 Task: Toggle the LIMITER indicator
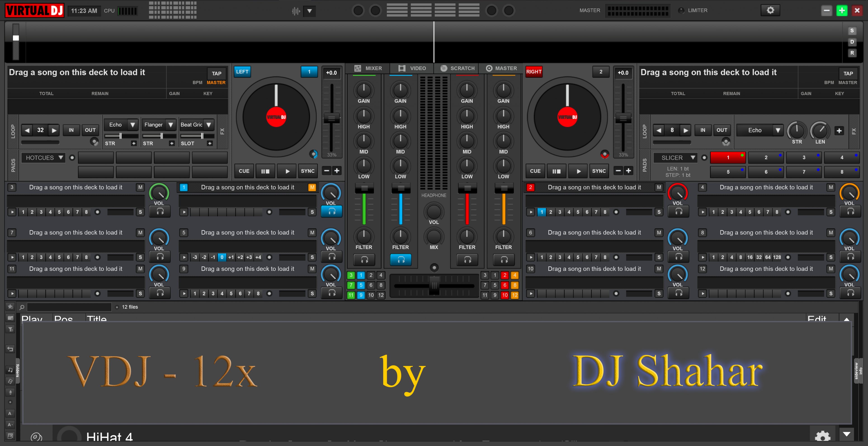pos(681,10)
